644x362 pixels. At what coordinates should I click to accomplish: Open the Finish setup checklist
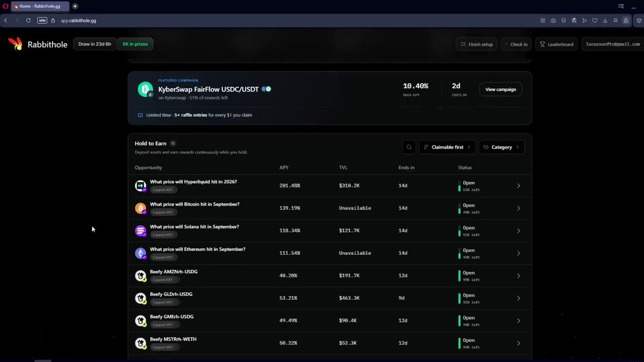point(477,45)
